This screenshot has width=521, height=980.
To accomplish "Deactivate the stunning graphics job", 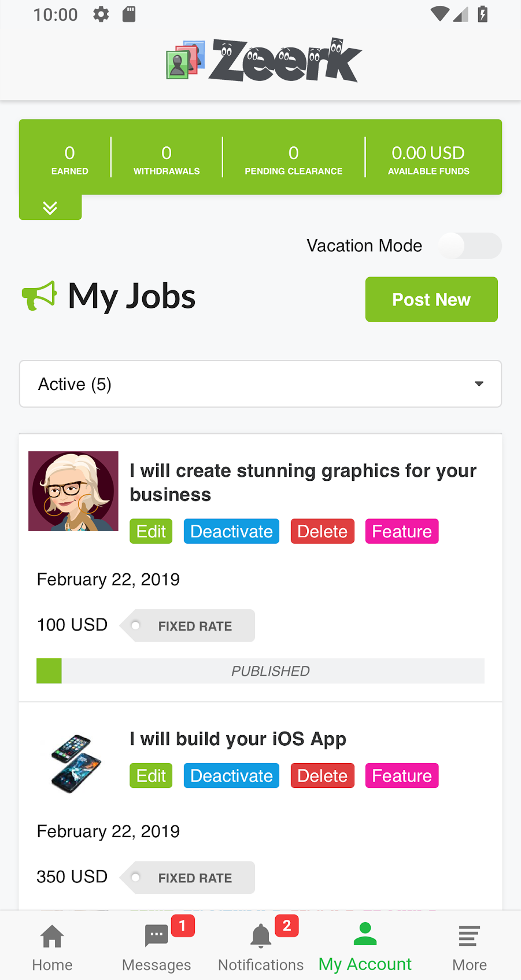I will [231, 532].
